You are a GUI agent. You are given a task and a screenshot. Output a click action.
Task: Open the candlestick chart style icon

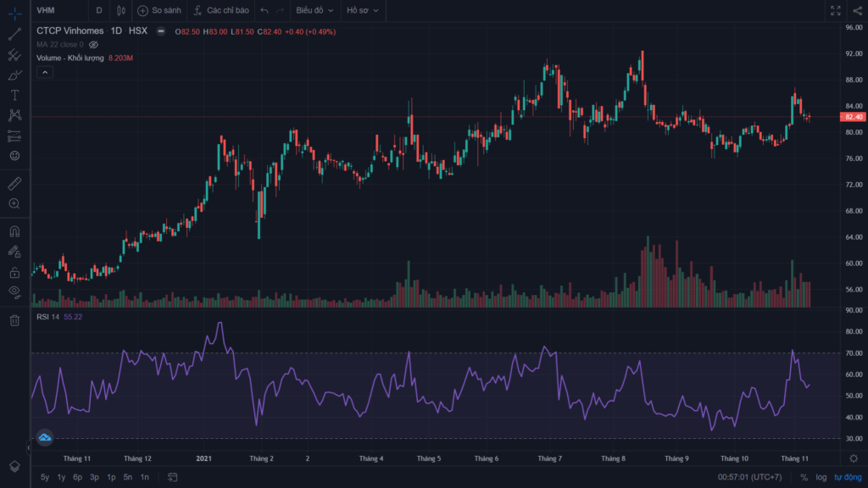pyautogui.click(x=121, y=10)
